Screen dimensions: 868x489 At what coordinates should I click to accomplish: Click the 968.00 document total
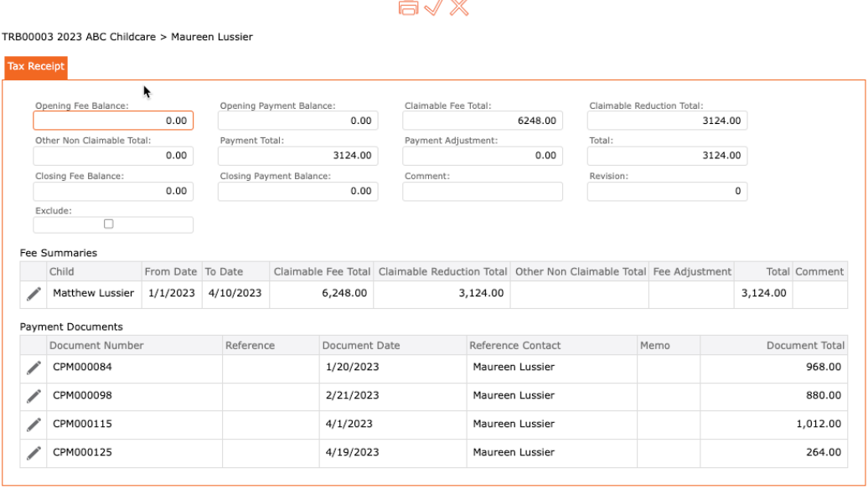[824, 367]
